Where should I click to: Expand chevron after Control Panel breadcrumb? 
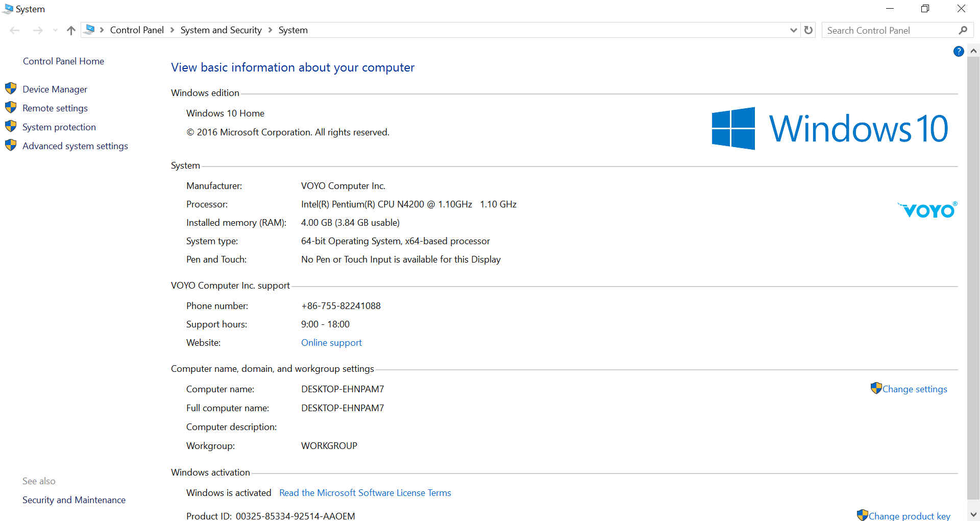tap(173, 30)
